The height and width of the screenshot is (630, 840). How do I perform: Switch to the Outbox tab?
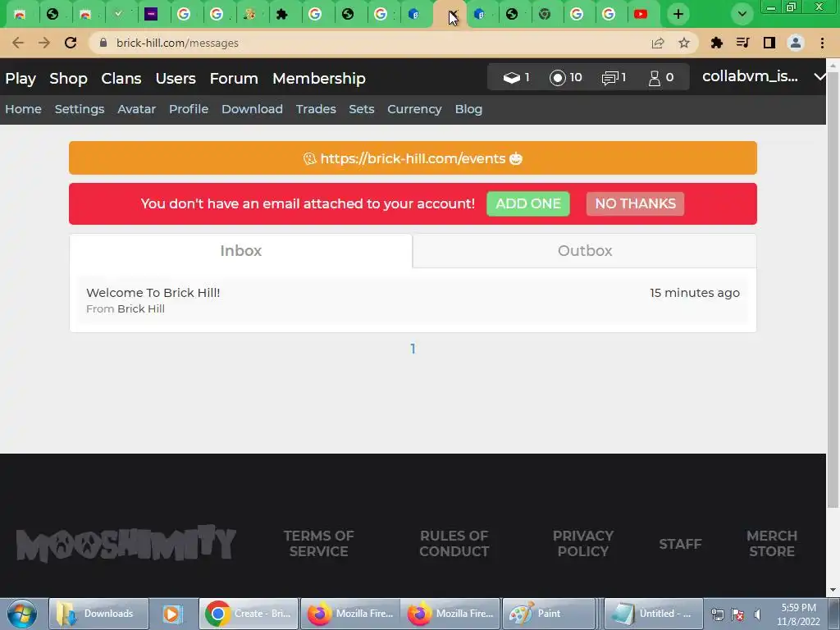(584, 251)
